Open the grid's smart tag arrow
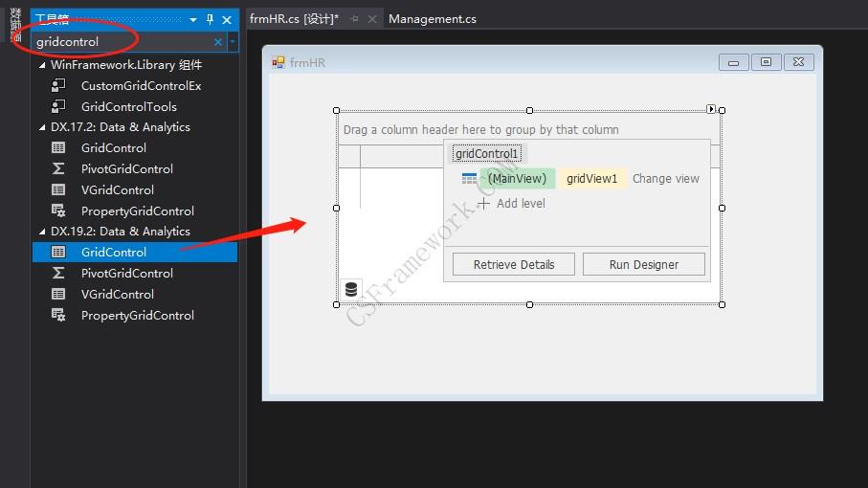The width and height of the screenshot is (868, 488). click(711, 109)
